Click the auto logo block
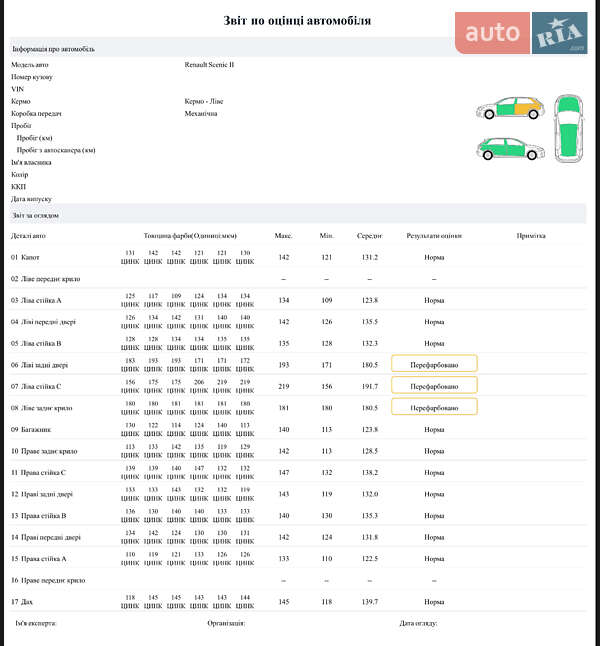 coord(493,33)
